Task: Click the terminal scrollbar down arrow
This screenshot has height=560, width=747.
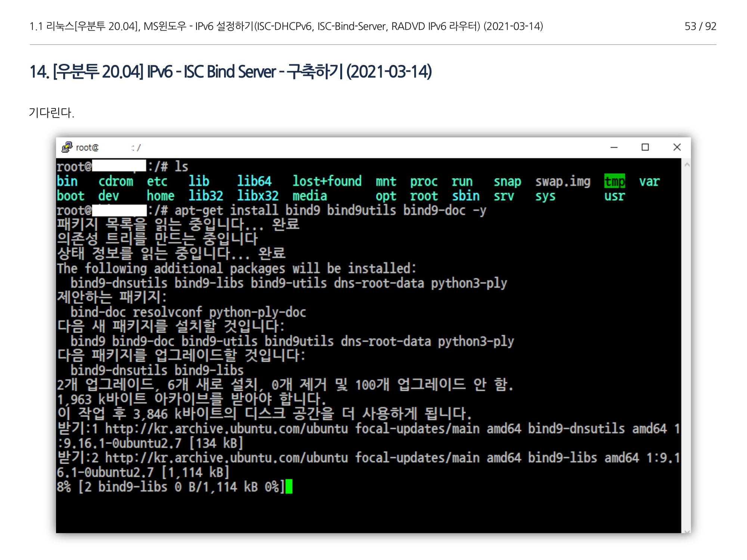Action: coord(686,531)
